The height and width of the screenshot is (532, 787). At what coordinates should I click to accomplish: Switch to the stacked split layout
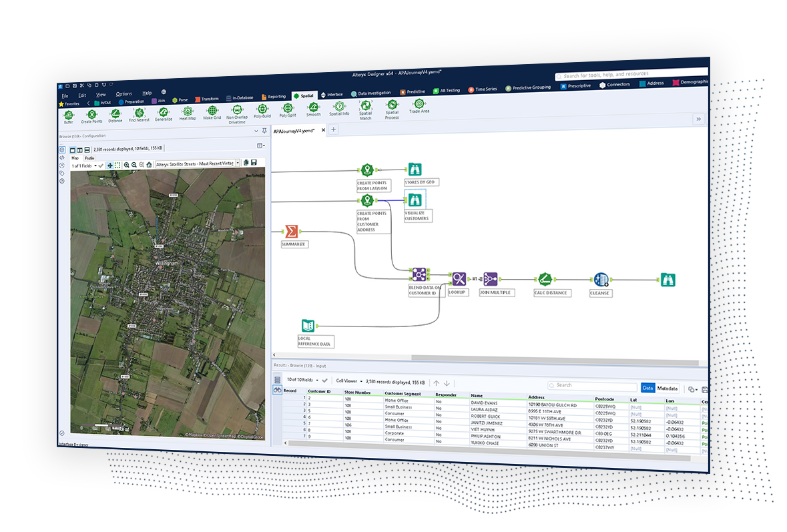[x=87, y=150]
